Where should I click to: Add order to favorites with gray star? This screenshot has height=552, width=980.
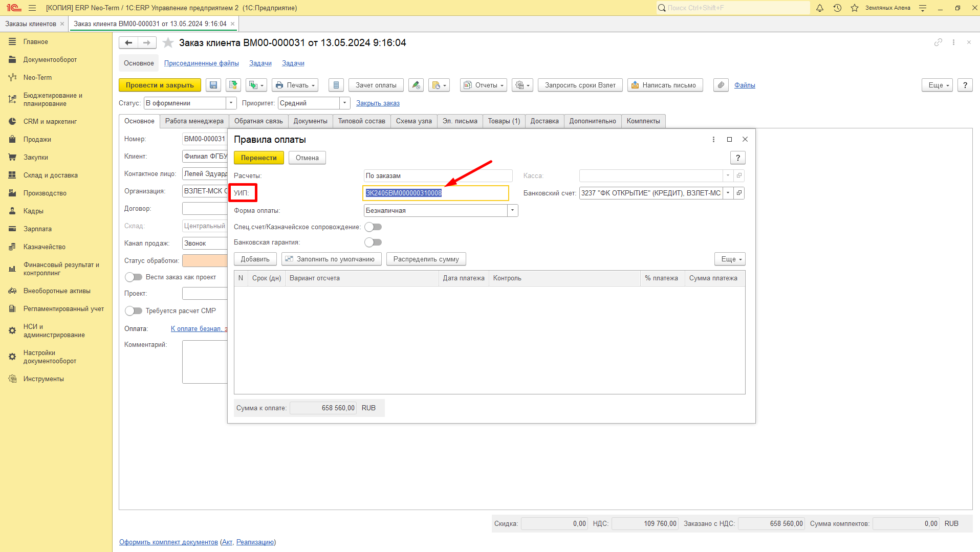click(x=168, y=43)
